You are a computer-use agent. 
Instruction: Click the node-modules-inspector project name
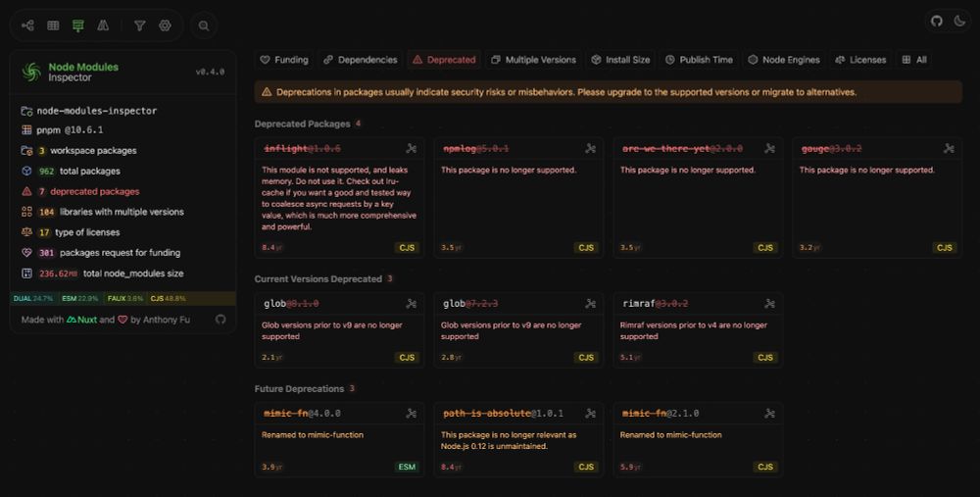(x=97, y=111)
